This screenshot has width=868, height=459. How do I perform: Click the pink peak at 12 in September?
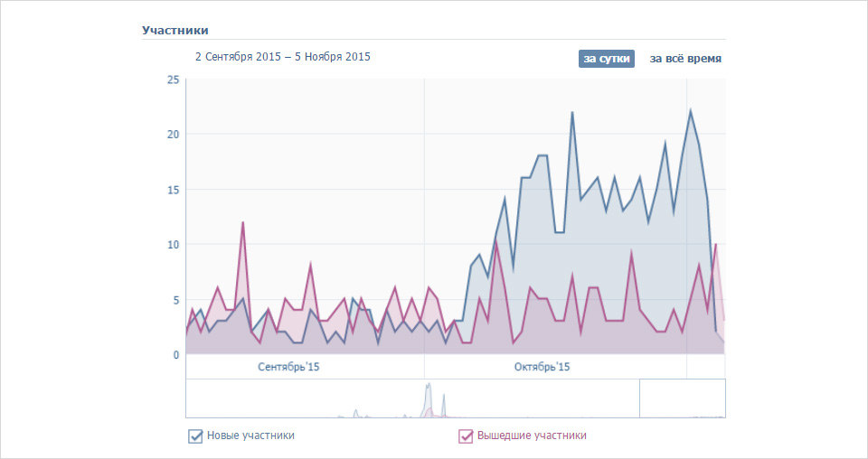point(242,222)
